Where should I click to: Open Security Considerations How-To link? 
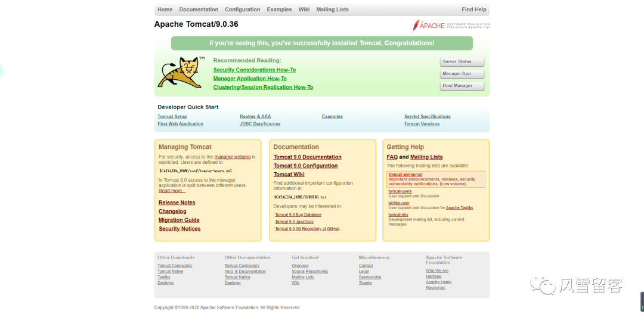(x=255, y=70)
